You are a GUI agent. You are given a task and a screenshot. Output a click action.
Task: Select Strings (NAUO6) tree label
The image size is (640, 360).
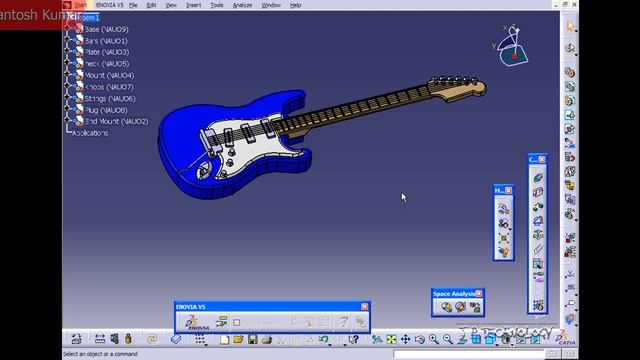pyautogui.click(x=110, y=98)
